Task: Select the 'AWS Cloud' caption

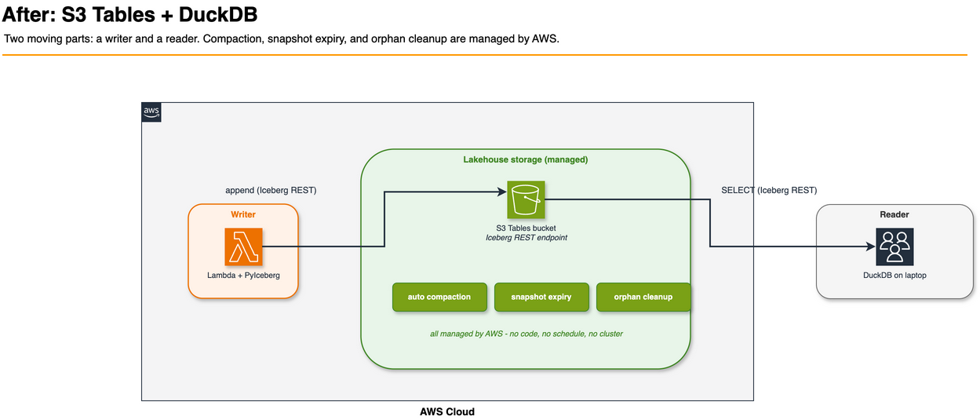Action: (447, 411)
